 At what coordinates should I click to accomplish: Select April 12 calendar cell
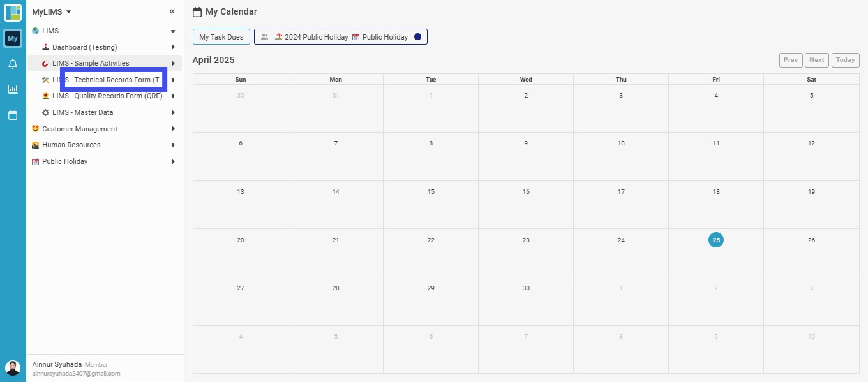tap(812, 157)
